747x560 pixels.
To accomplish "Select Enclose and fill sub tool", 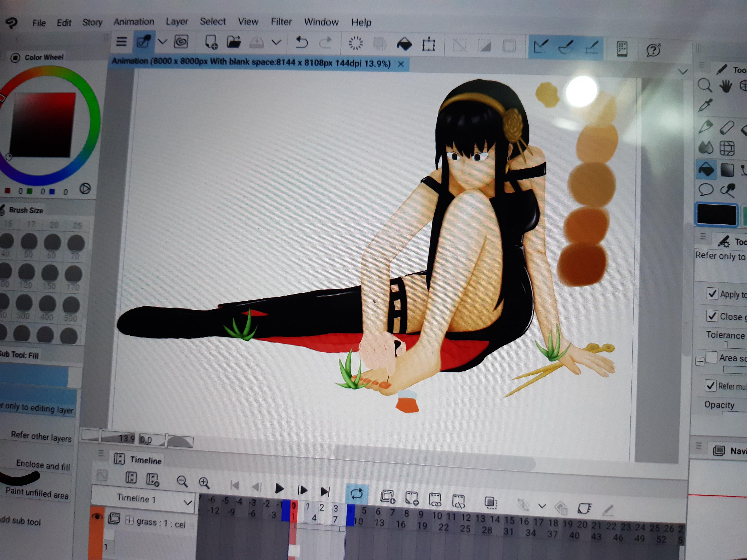I will pyautogui.click(x=43, y=465).
